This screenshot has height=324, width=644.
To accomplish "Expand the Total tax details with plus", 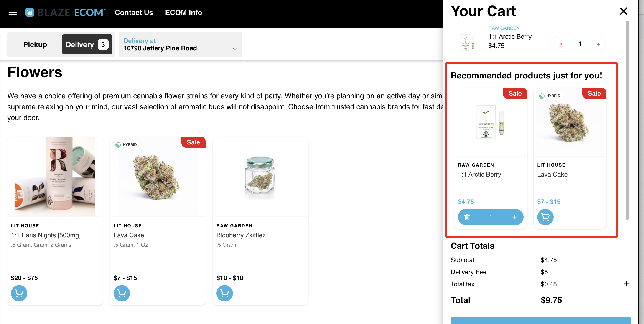I will (626, 284).
